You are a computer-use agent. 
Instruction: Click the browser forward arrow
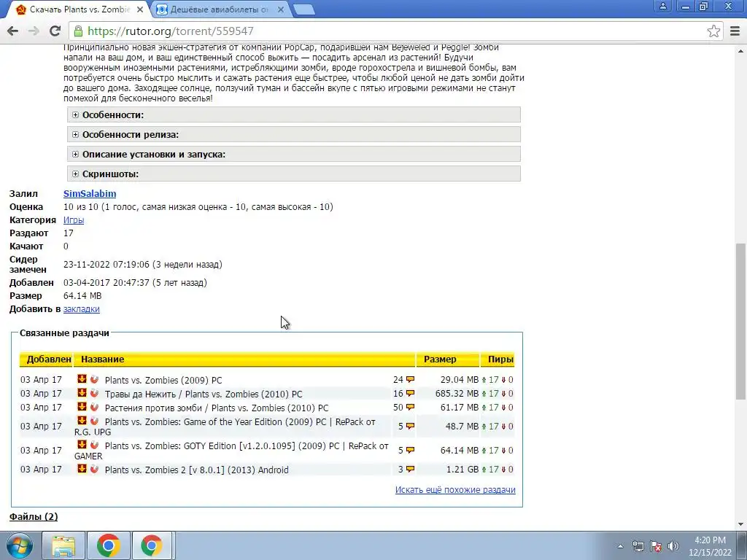click(x=34, y=31)
